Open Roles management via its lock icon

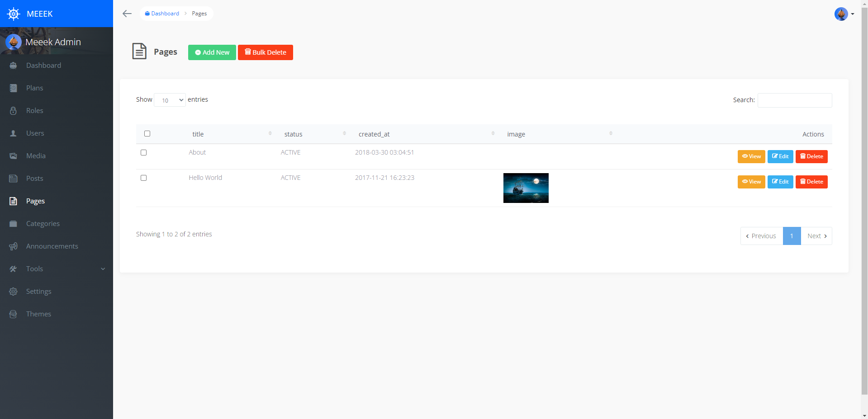[14, 110]
